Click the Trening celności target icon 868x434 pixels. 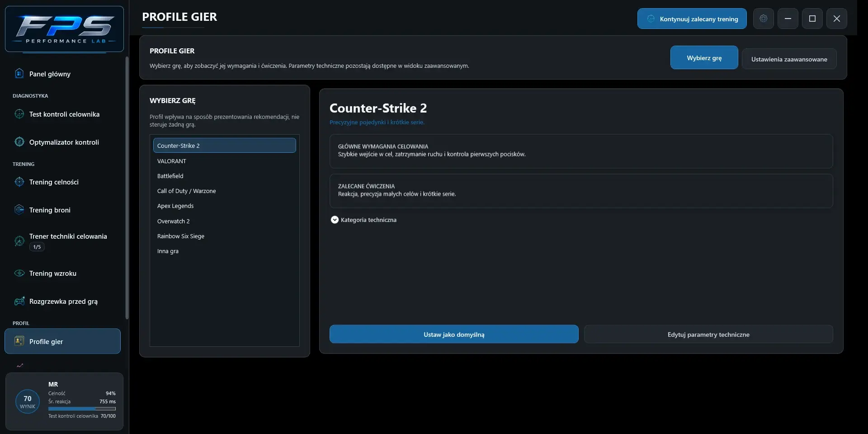point(19,182)
